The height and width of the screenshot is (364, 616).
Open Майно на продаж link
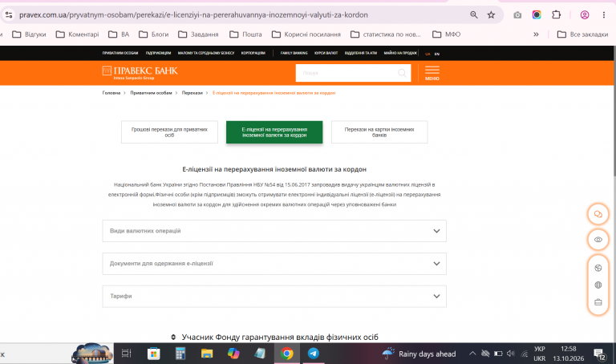(x=400, y=53)
